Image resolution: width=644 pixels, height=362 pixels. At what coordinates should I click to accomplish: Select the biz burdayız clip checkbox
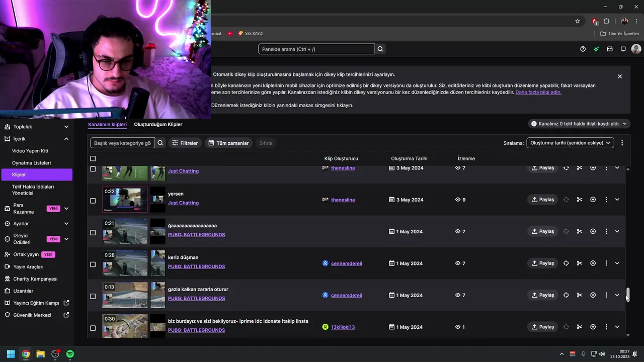[x=93, y=328]
